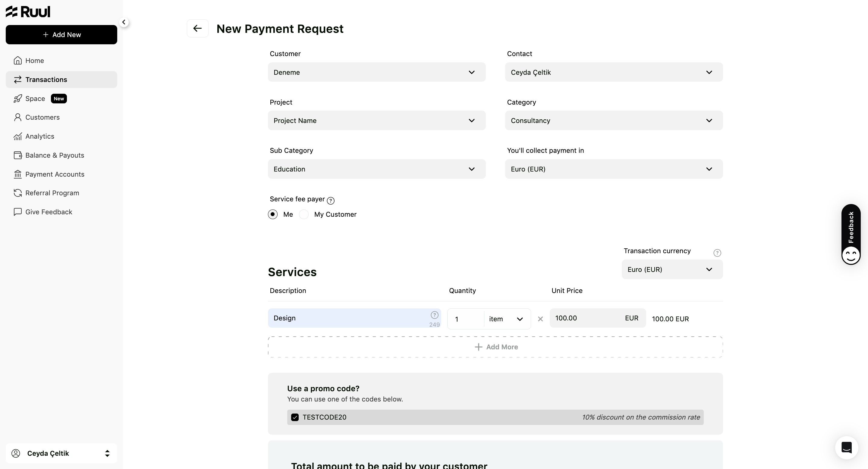
Task: Select Me as service fee payer
Action: coord(272,215)
